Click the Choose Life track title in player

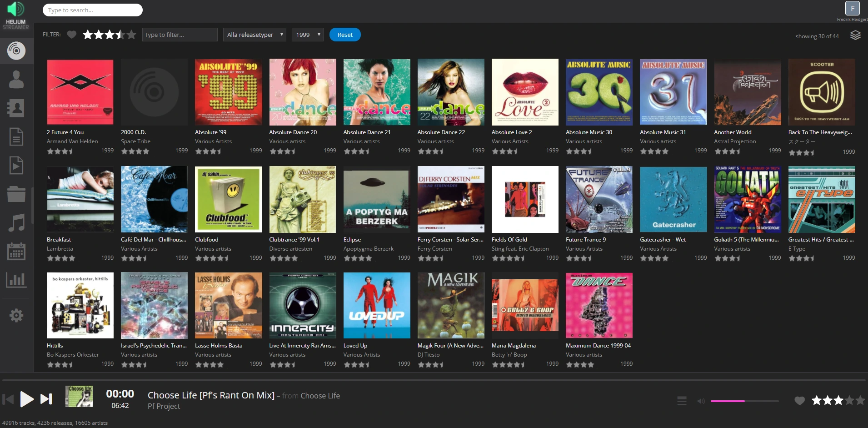tap(211, 395)
